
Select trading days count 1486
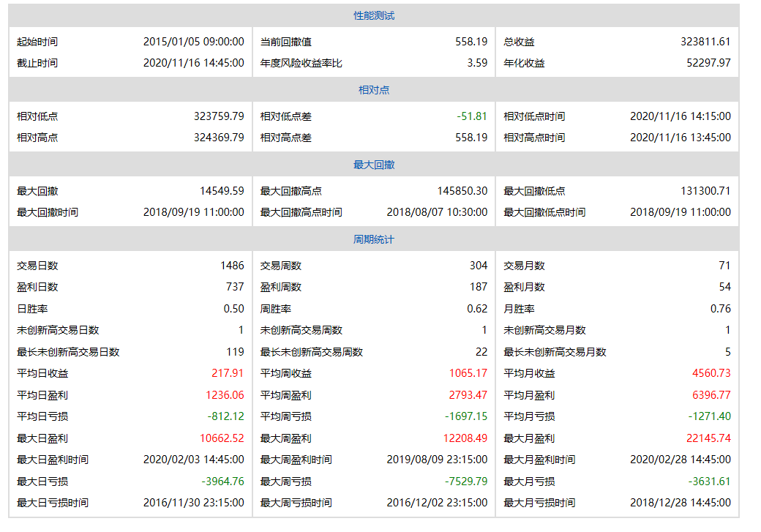(x=232, y=266)
